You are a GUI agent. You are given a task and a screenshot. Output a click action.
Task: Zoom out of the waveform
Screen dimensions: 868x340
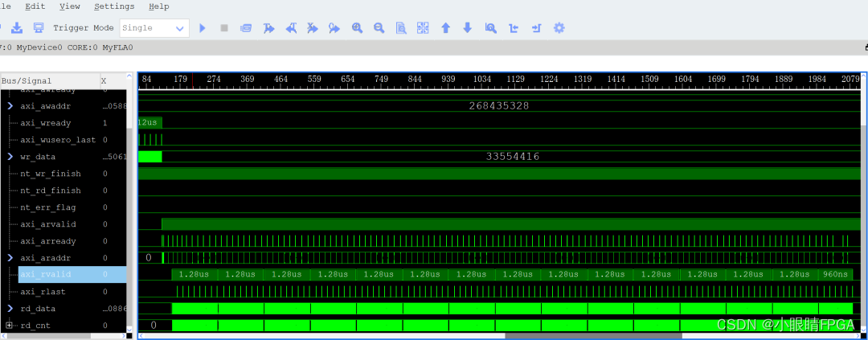click(x=379, y=27)
